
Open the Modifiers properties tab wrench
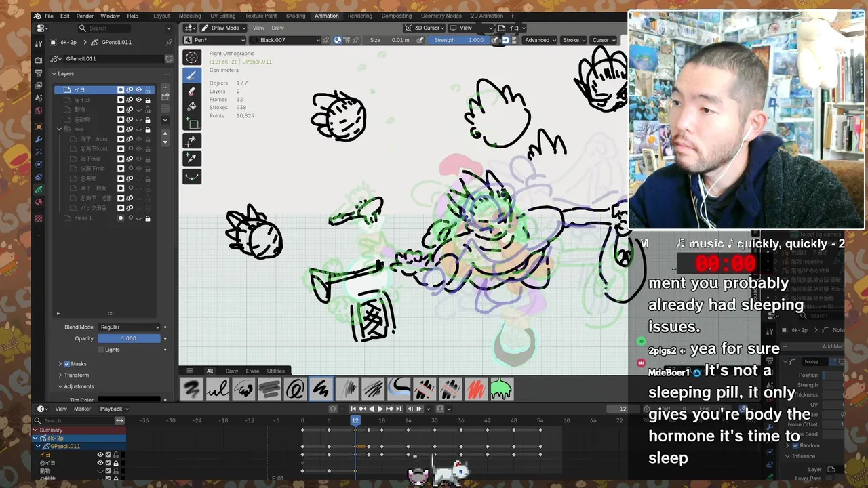coord(39,139)
